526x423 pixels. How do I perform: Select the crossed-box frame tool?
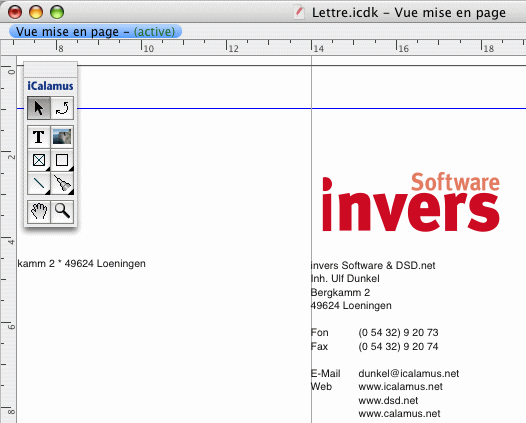[x=39, y=160]
